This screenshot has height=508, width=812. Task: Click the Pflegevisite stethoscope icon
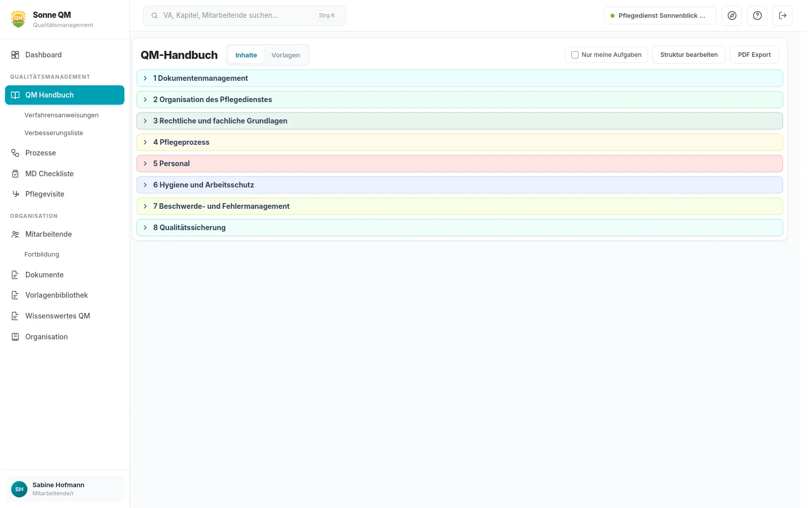(x=15, y=194)
